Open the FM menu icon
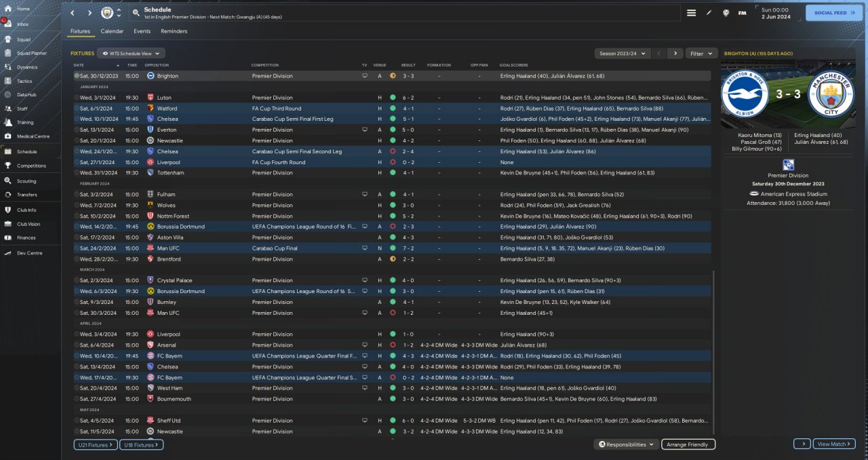The image size is (868, 460). coord(742,13)
